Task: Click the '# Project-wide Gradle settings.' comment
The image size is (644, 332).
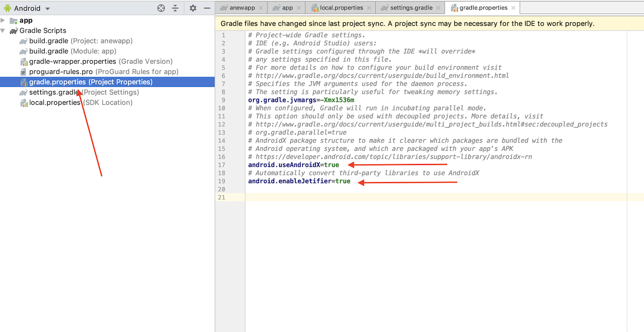Action: pos(307,35)
